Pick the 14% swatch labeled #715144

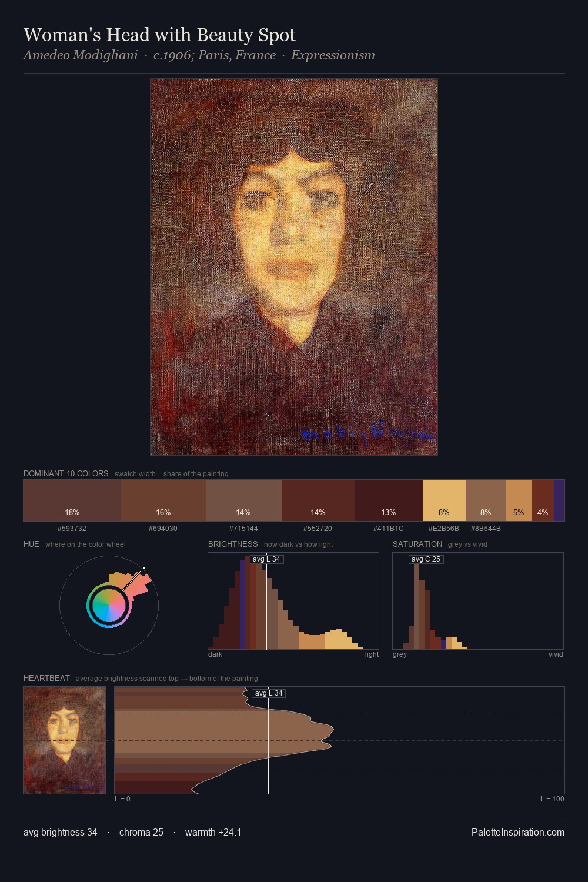point(243,500)
